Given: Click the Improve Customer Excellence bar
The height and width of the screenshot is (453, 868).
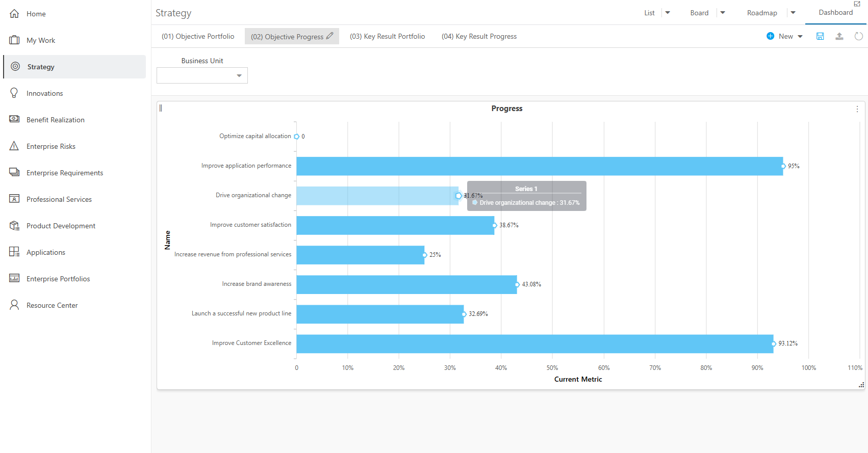Looking at the screenshot, I should click(535, 343).
